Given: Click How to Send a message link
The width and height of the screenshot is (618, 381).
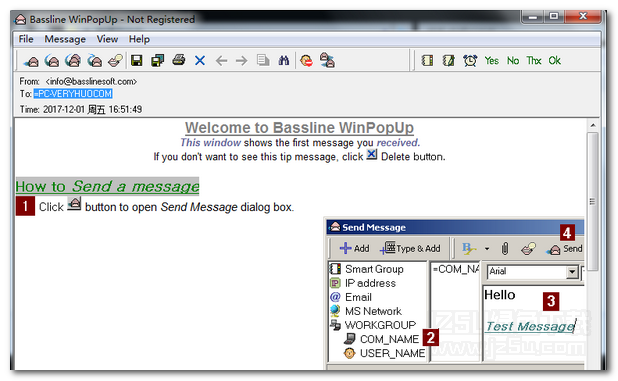Looking at the screenshot, I should [107, 186].
